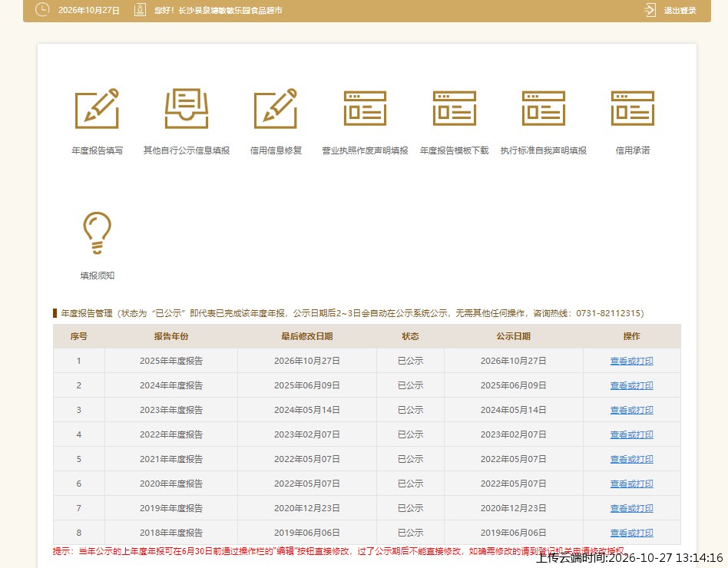Open the 执行标准自我声明填报 icon
Image resolution: width=728 pixels, height=568 pixels.
pos(543,108)
